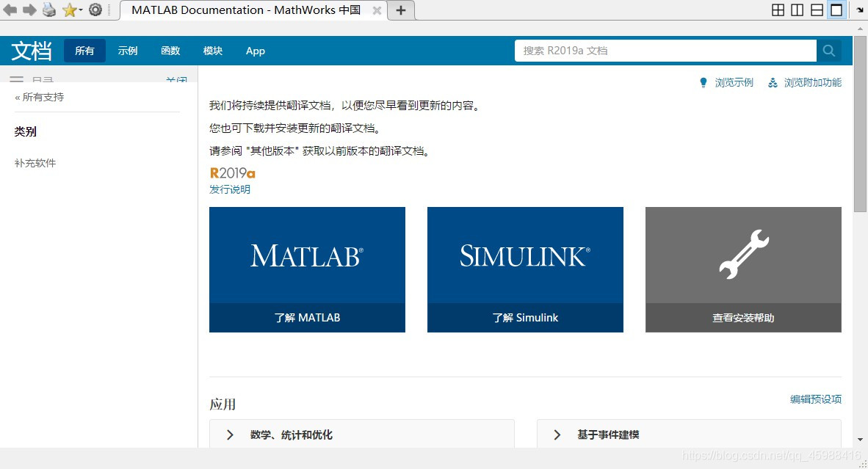The image size is (868, 469).
Task: Open the gear settings icon
Action: coord(95,10)
